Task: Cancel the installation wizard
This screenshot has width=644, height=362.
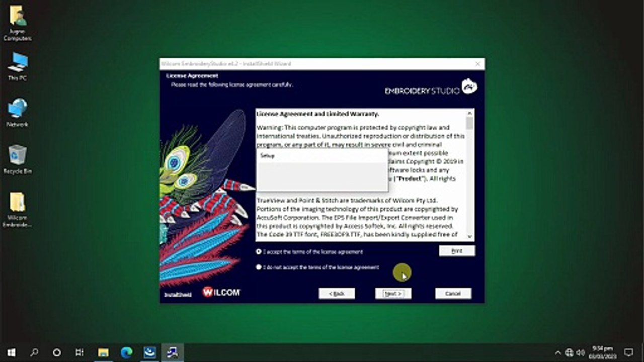Action: click(x=453, y=294)
